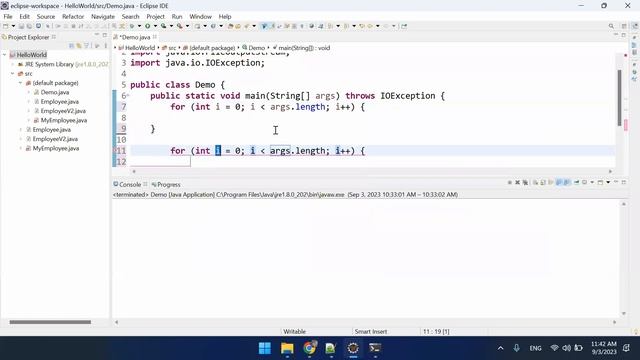Image resolution: width=640 pixels, height=360 pixels.
Task: Click the Search magnifier in toolbar
Action: coord(611,26)
